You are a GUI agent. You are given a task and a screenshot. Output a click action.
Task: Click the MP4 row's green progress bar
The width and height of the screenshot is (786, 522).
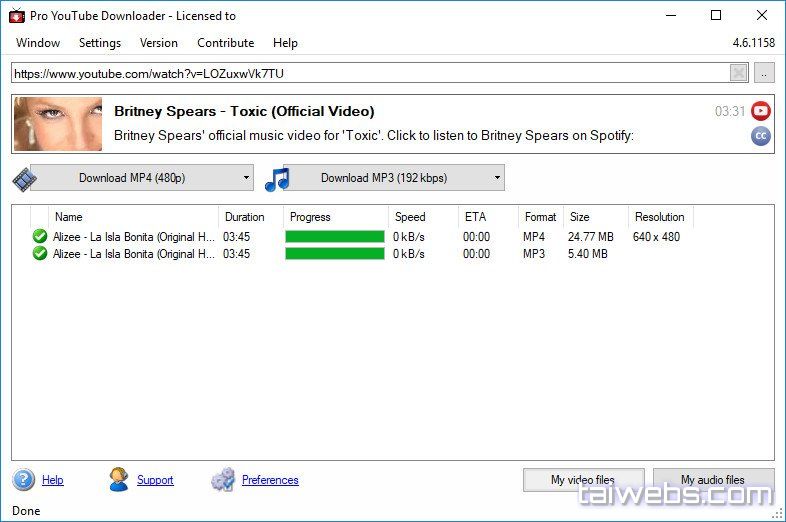(x=334, y=237)
